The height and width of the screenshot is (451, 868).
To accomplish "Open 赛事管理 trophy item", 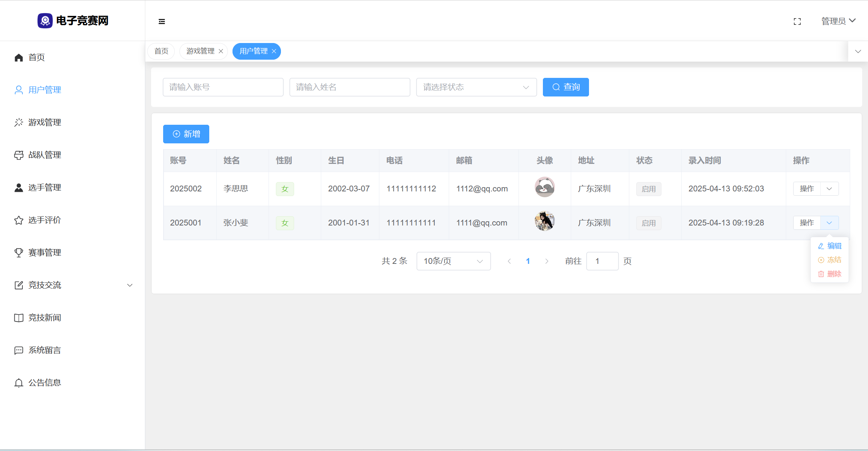I will [45, 253].
